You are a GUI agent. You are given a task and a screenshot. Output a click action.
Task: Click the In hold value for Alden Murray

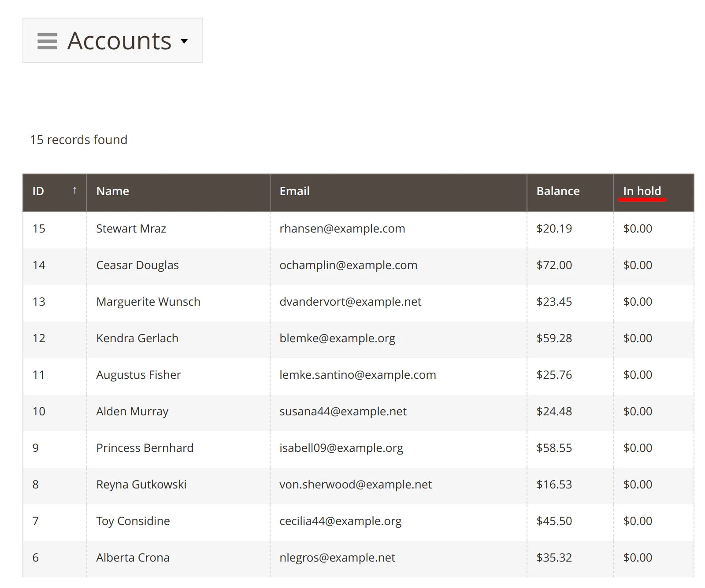[637, 411]
